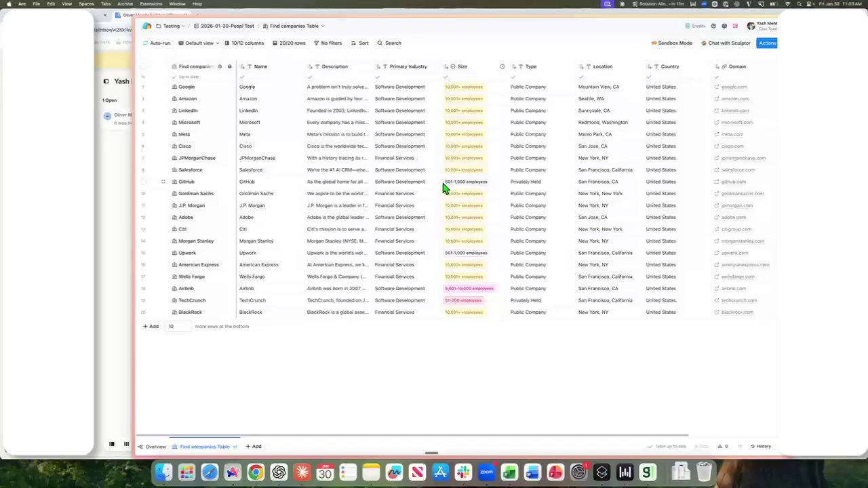Select the Size column header
Image resolution: width=868 pixels, height=488 pixels.
pos(475,66)
